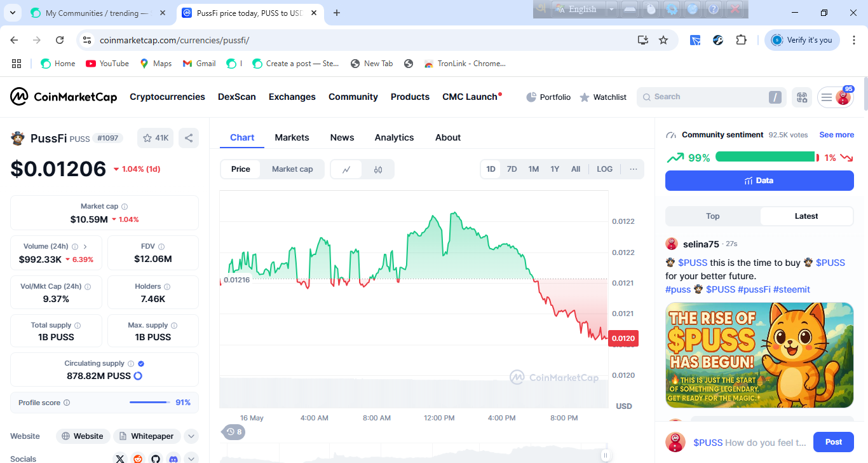Screen dimensions: 868x463
Task: Switch to the candlestick chart view
Action: pyautogui.click(x=378, y=169)
